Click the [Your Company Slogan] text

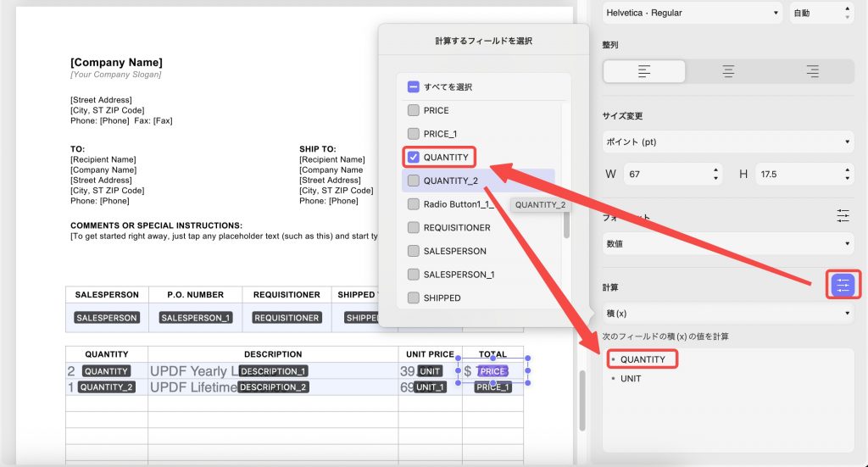click(115, 74)
